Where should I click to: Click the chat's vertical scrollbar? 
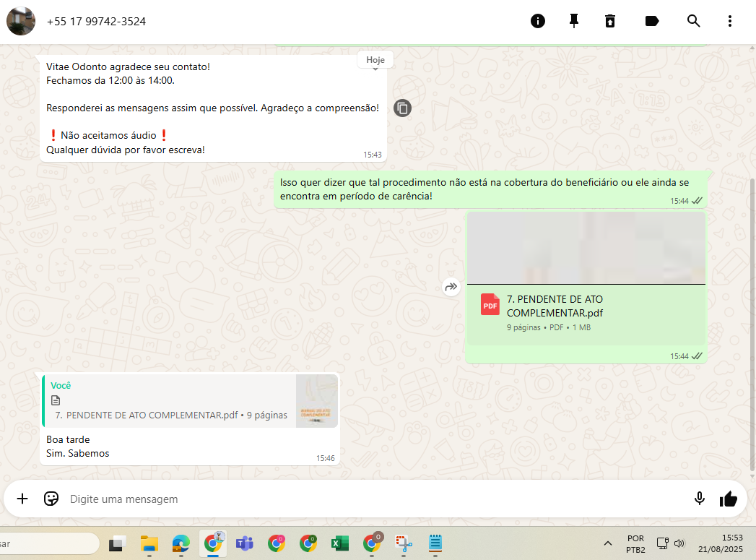[752, 289]
